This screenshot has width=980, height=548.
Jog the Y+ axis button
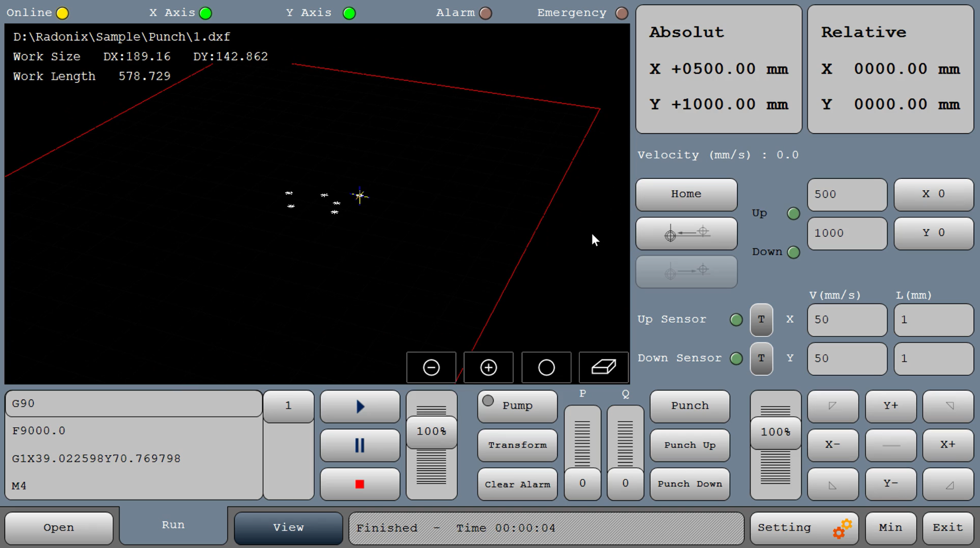pyautogui.click(x=891, y=406)
